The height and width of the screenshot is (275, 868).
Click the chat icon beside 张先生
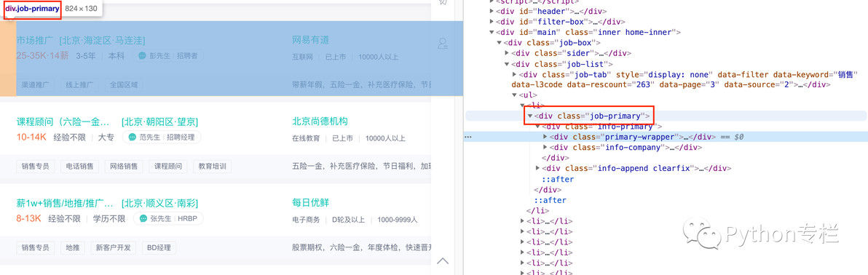coord(143,218)
